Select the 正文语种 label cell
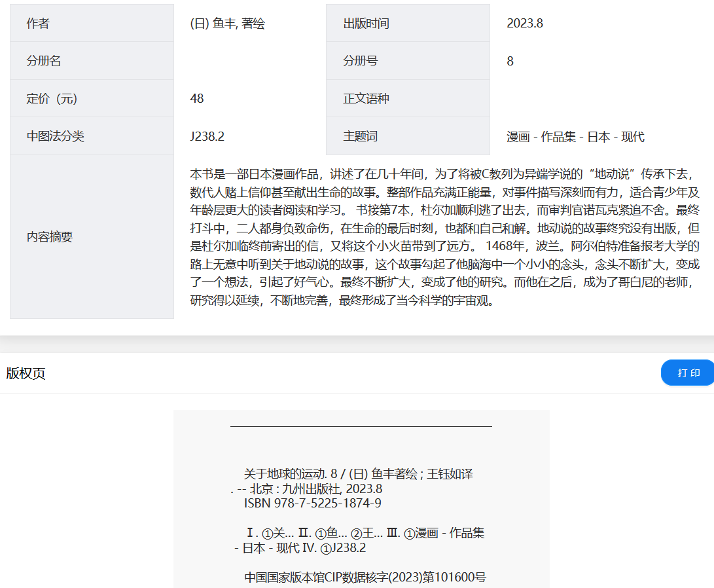Image resolution: width=714 pixels, height=588 pixels. [408, 98]
